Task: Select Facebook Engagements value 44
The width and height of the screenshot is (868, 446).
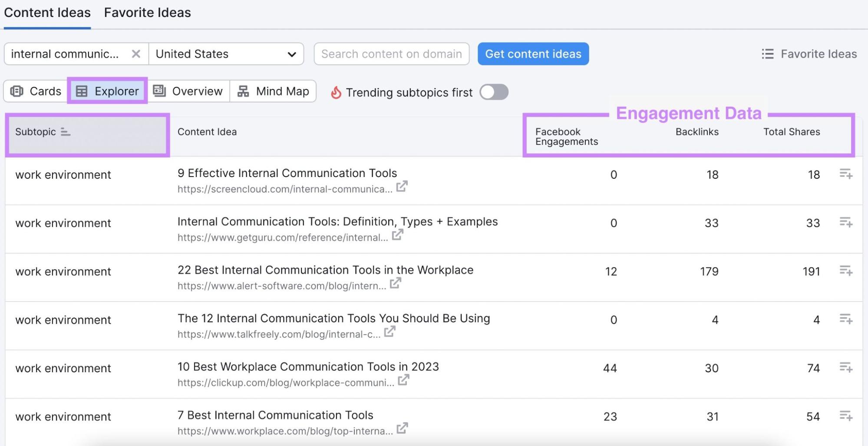Action: tap(610, 368)
